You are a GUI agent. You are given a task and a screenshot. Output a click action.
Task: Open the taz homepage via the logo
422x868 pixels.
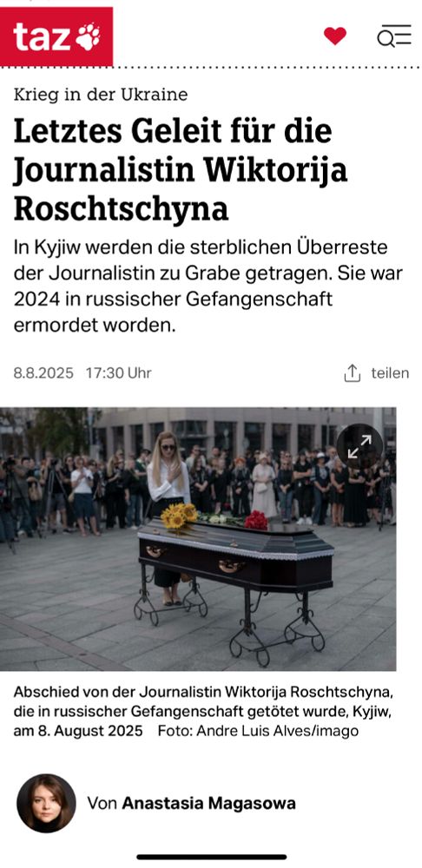(x=56, y=36)
